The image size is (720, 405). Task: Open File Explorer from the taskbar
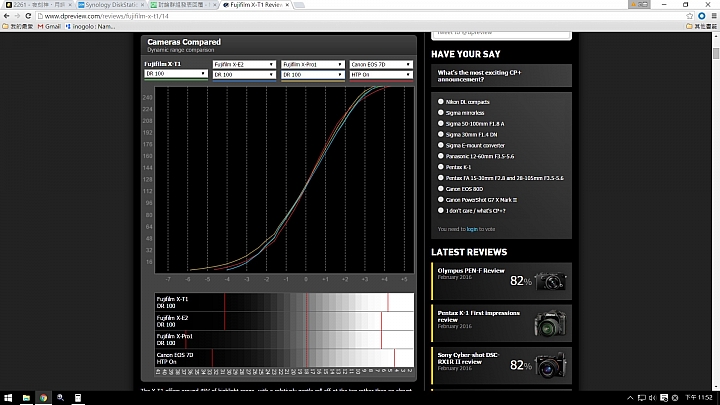click(26, 398)
